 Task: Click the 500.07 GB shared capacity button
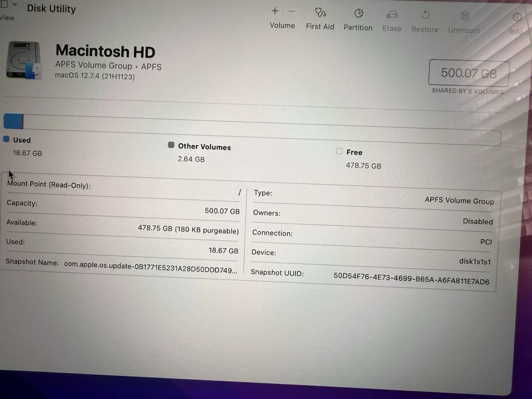tap(468, 73)
